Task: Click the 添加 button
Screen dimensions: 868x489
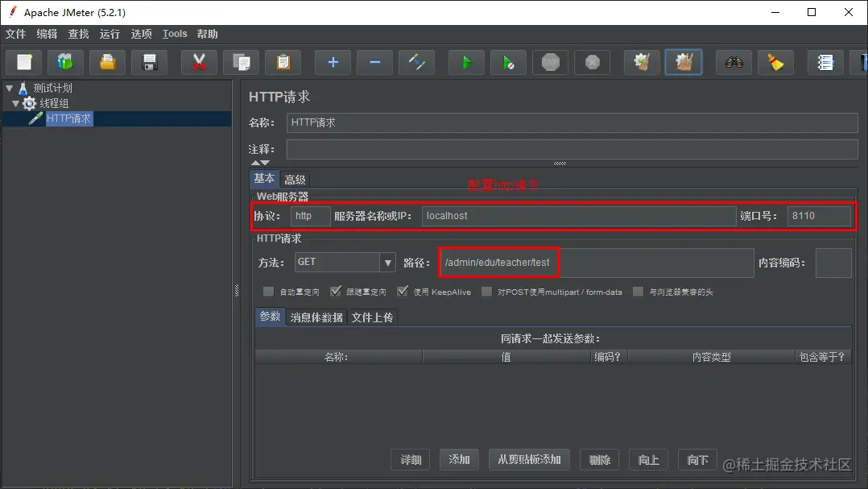Action: [459, 459]
